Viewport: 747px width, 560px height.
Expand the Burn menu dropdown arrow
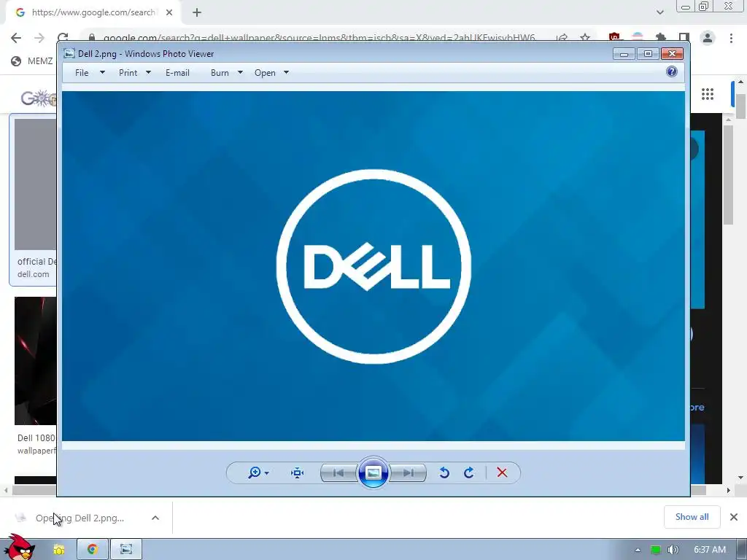[x=240, y=72]
